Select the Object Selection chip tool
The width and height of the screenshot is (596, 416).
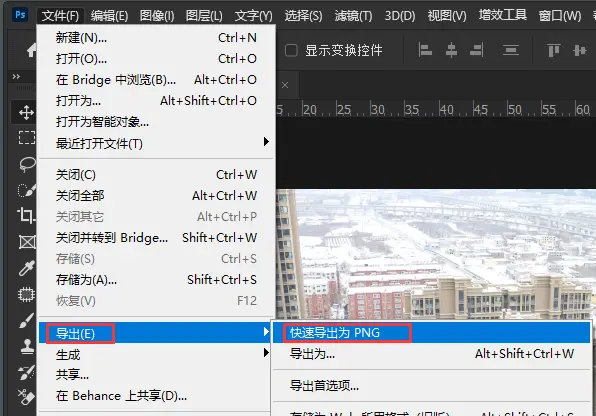tap(26, 294)
